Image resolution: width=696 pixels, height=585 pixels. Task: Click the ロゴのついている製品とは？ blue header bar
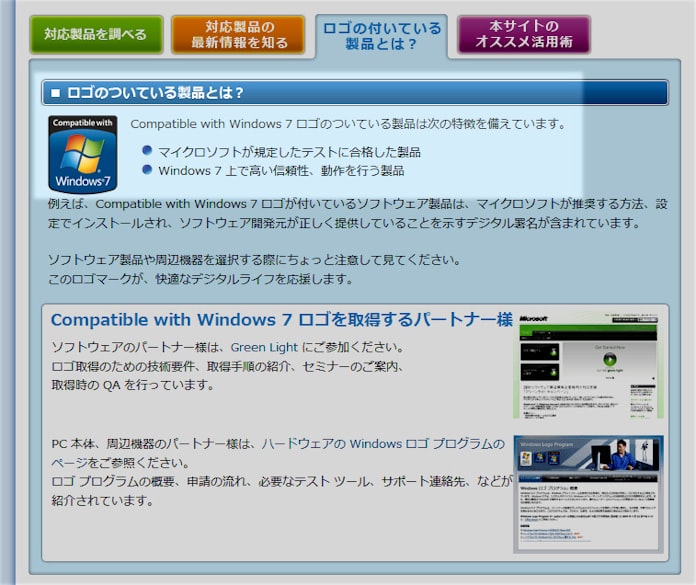[355, 93]
